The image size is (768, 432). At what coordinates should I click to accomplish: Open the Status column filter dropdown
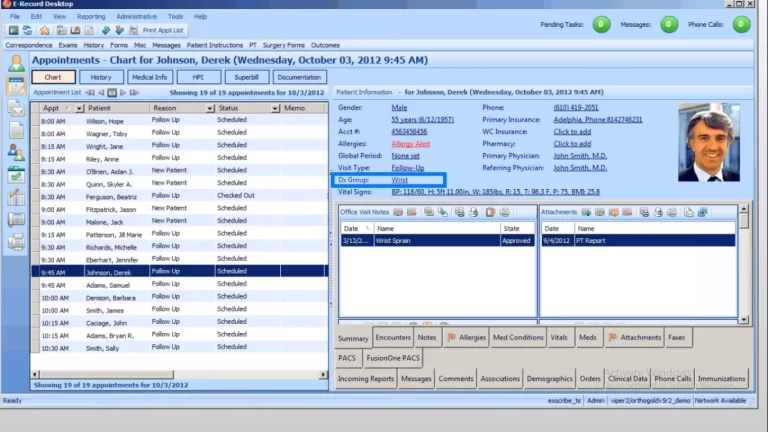pyautogui.click(x=275, y=108)
